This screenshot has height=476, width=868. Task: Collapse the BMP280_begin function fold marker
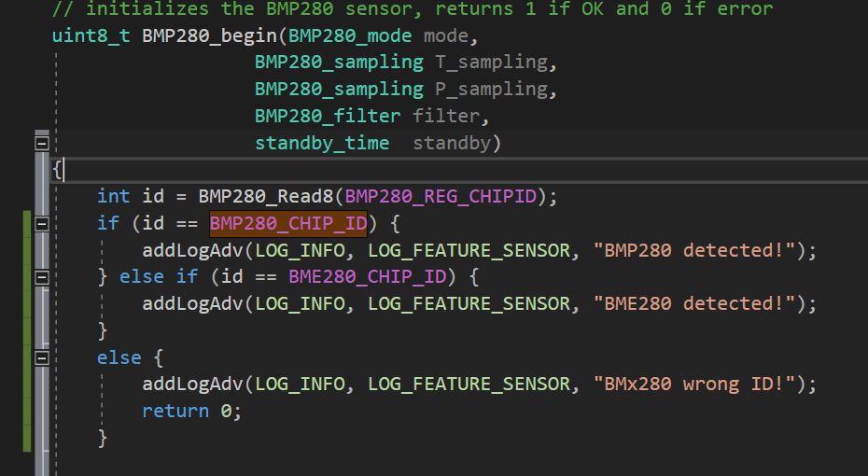[42, 144]
